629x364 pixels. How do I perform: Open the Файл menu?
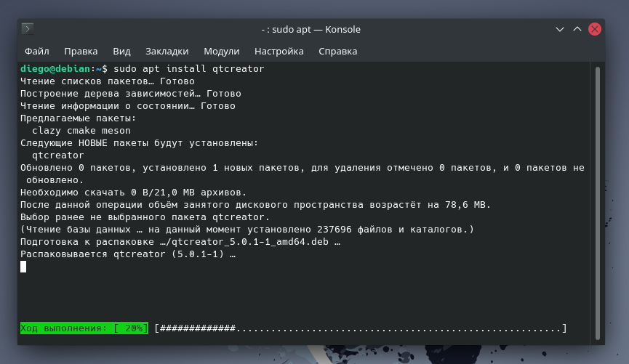pyautogui.click(x=36, y=51)
